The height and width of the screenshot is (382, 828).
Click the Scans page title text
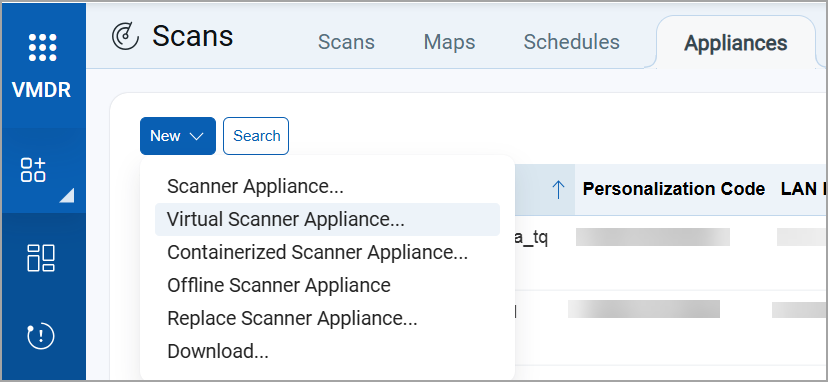click(193, 36)
